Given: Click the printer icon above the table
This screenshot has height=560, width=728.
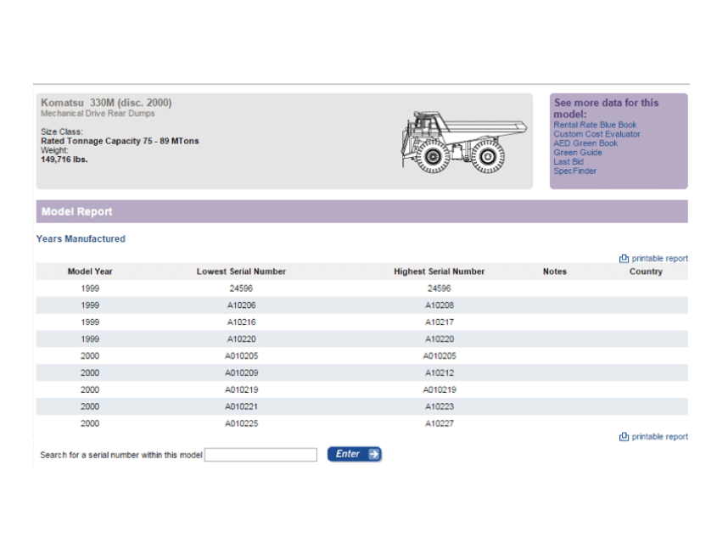Looking at the screenshot, I should (x=624, y=259).
